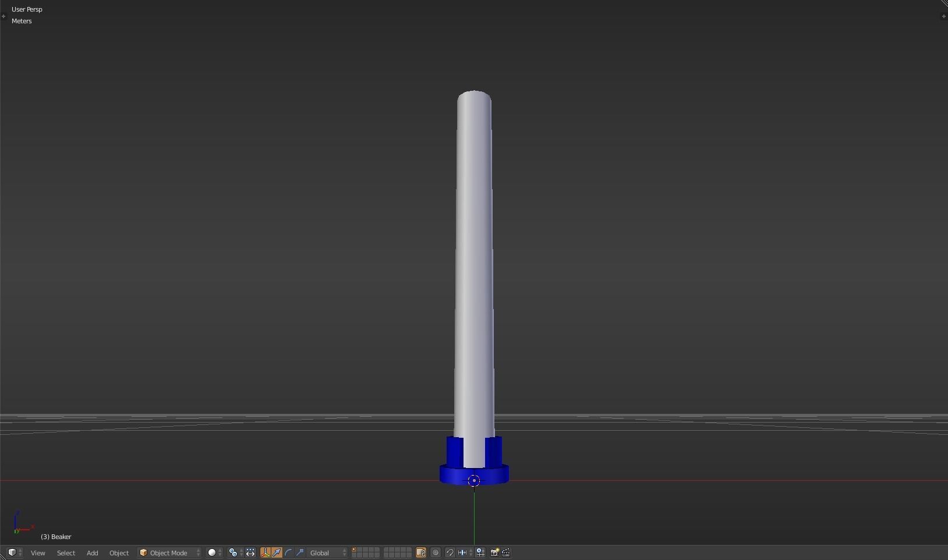This screenshot has width=948, height=560.
Task: Enable the translate manipulator arrow
Action: pos(277,552)
